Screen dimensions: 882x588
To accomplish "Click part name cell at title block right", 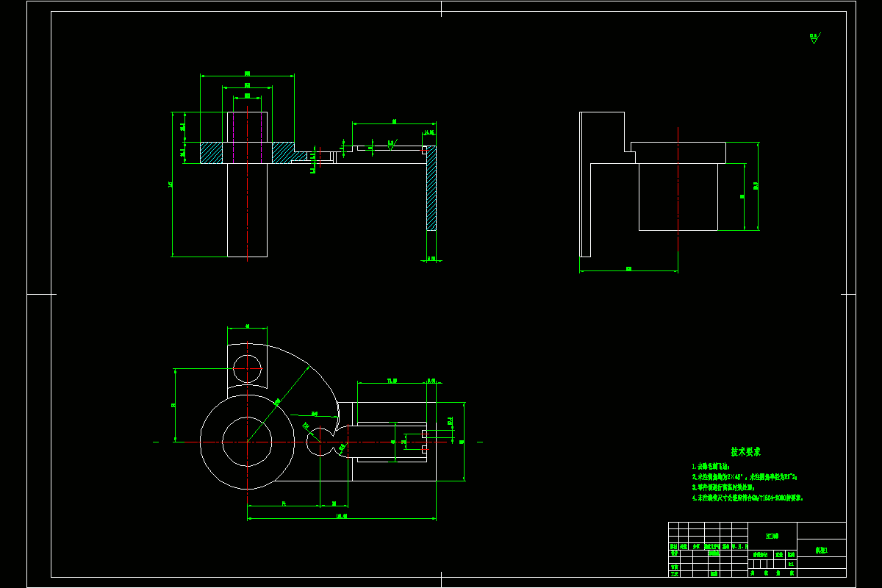I will point(821,549).
